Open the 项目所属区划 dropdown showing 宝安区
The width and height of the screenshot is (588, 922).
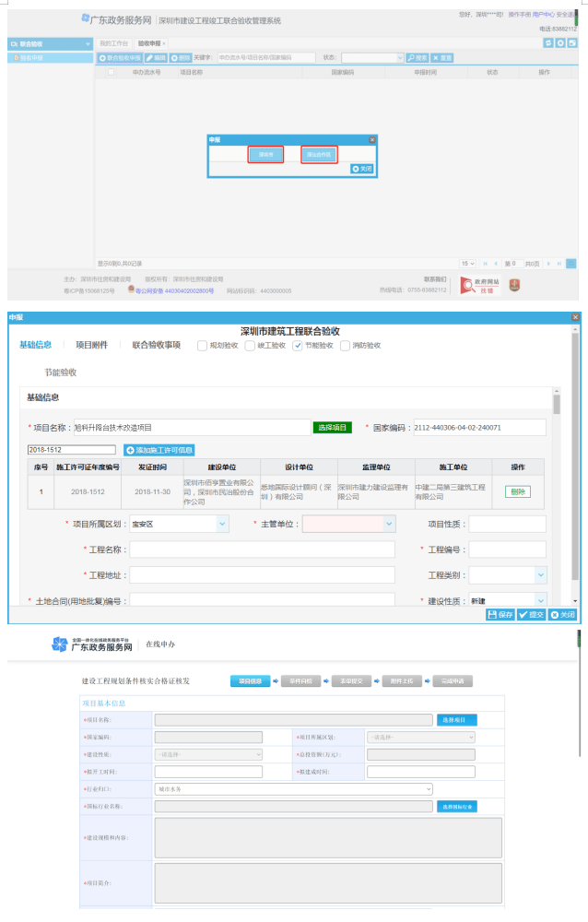pos(222,524)
